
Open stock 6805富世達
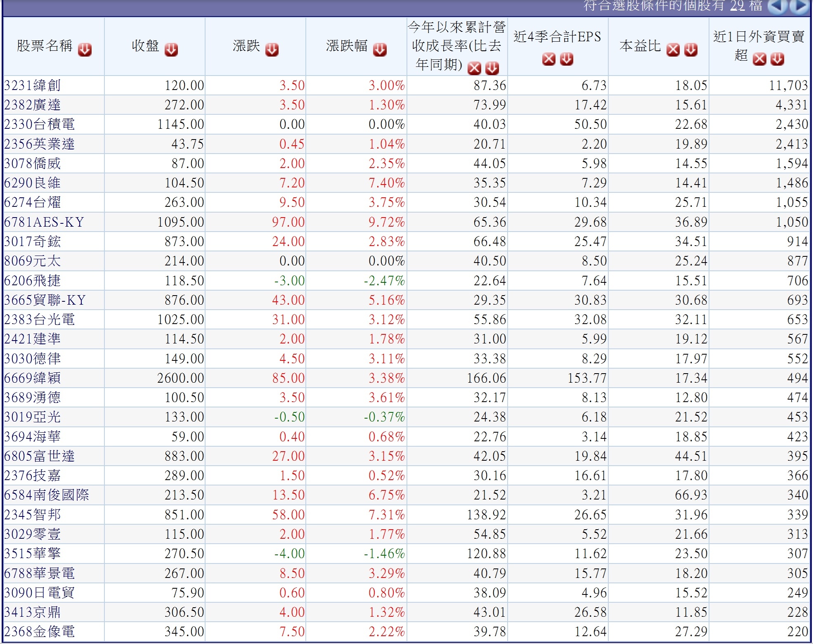click(x=39, y=456)
